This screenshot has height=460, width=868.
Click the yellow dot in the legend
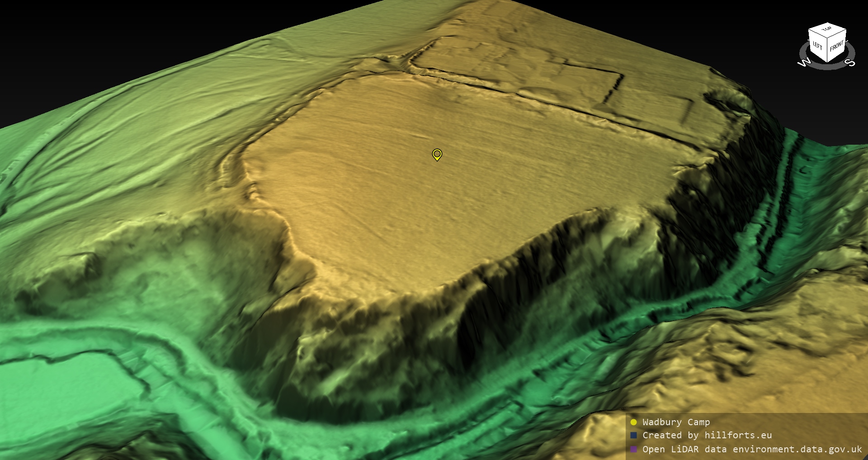[x=633, y=422]
